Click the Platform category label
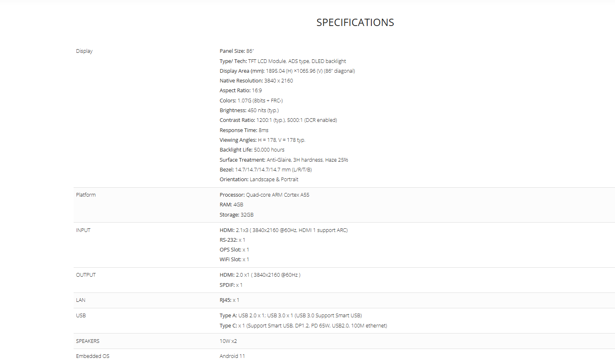 point(86,195)
